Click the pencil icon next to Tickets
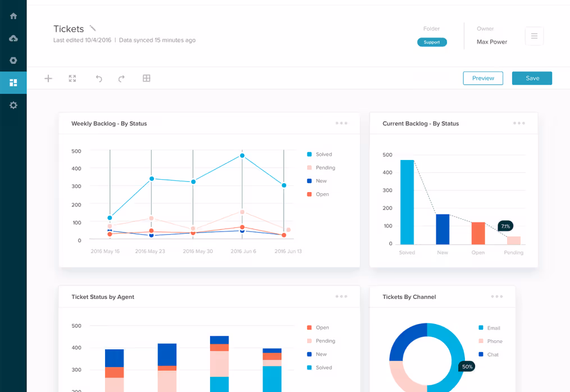The image size is (570, 392). [x=93, y=29]
